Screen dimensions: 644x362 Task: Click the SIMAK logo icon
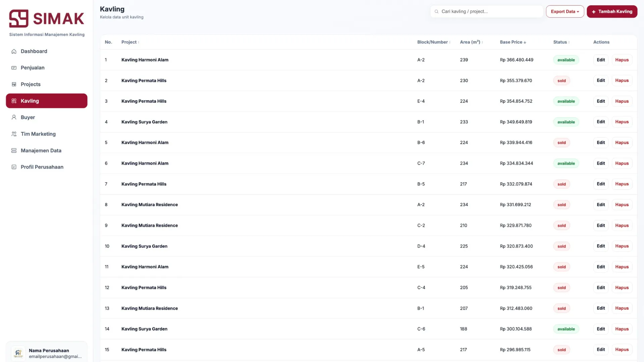pyautogui.click(x=18, y=18)
